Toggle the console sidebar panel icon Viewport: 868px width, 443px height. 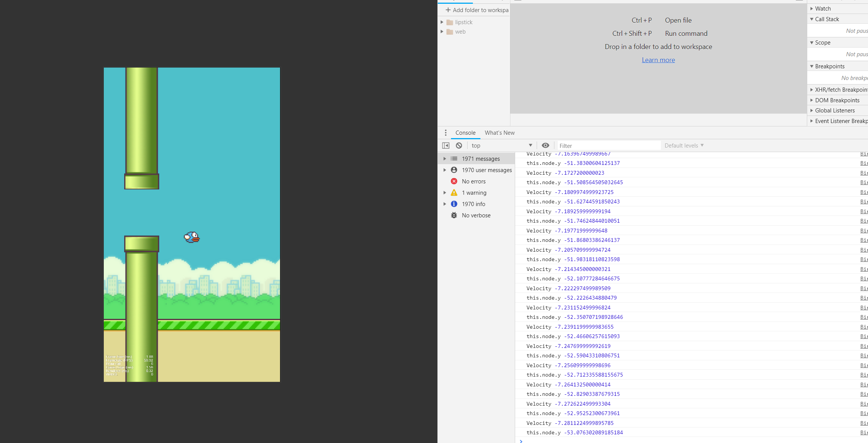(x=446, y=146)
